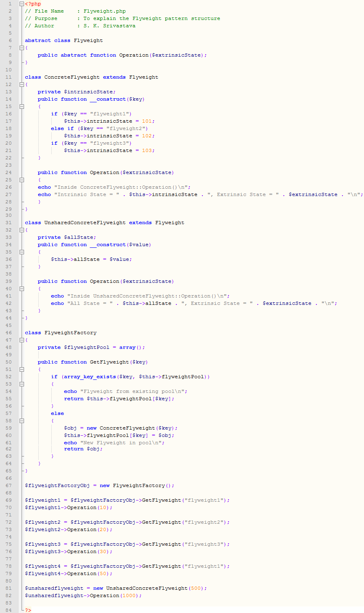Click 'else if ($key == "flyweight2")' line

click(x=100, y=128)
